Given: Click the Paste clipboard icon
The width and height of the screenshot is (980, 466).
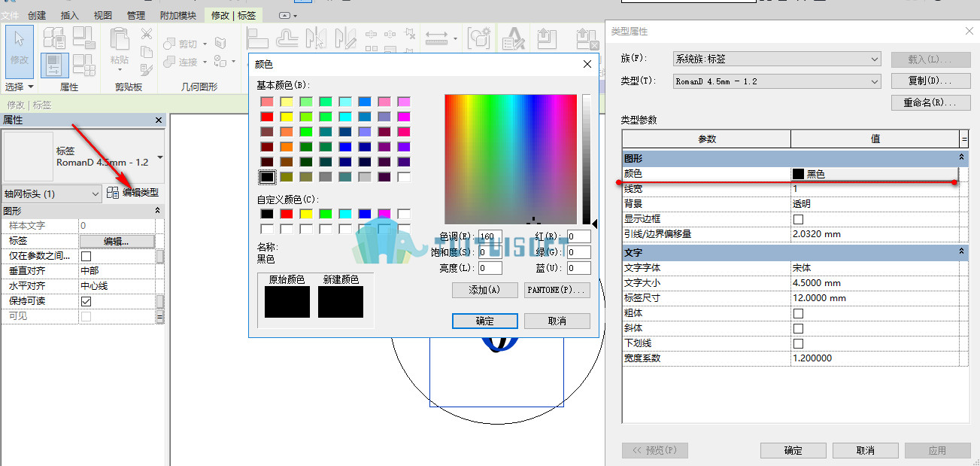Looking at the screenshot, I should (x=119, y=45).
